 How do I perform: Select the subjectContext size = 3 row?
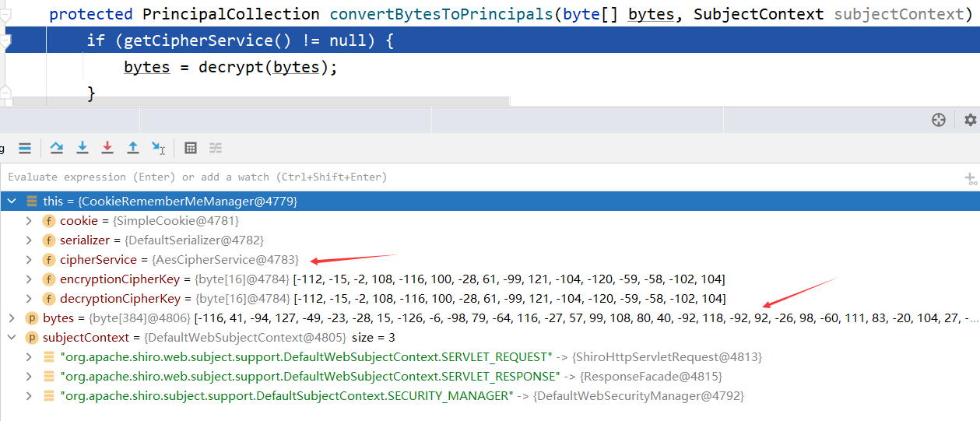[490, 337]
